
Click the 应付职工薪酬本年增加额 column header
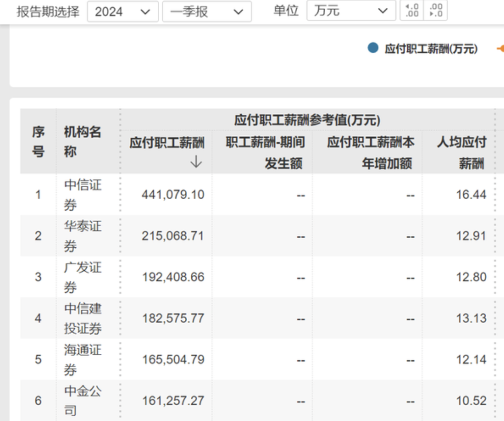371,153
